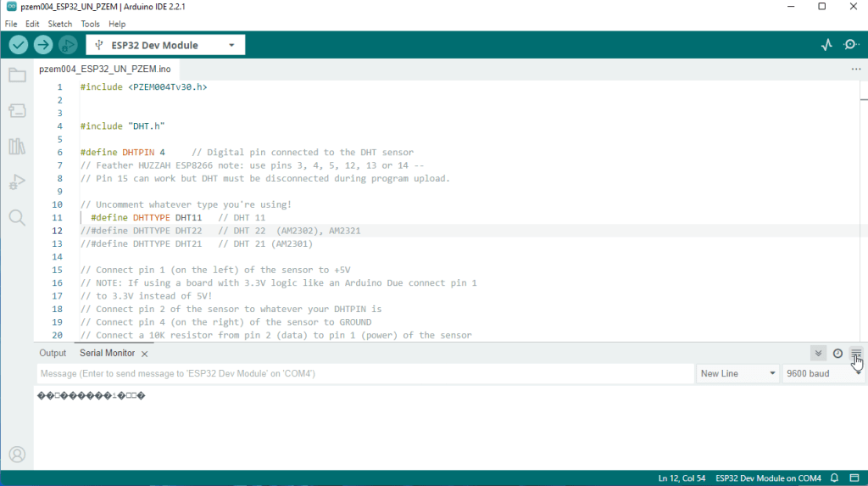Expand the New Line ending dropdown

tap(737, 373)
